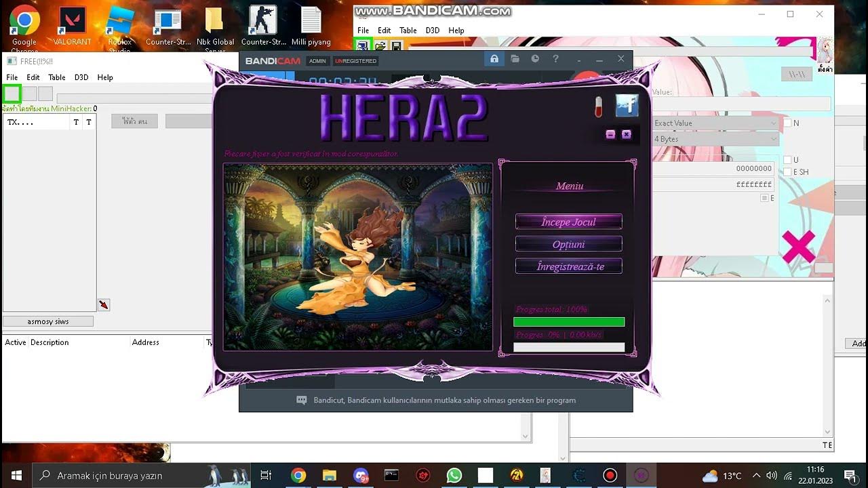Click the Description column header
The width and height of the screenshot is (868, 488).
(x=50, y=342)
